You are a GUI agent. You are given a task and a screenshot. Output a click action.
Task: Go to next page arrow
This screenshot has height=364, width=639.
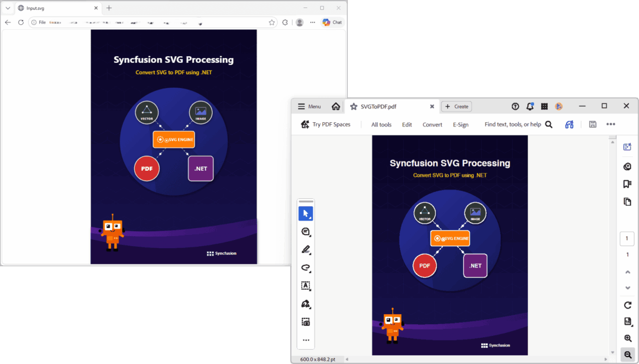pyautogui.click(x=628, y=288)
